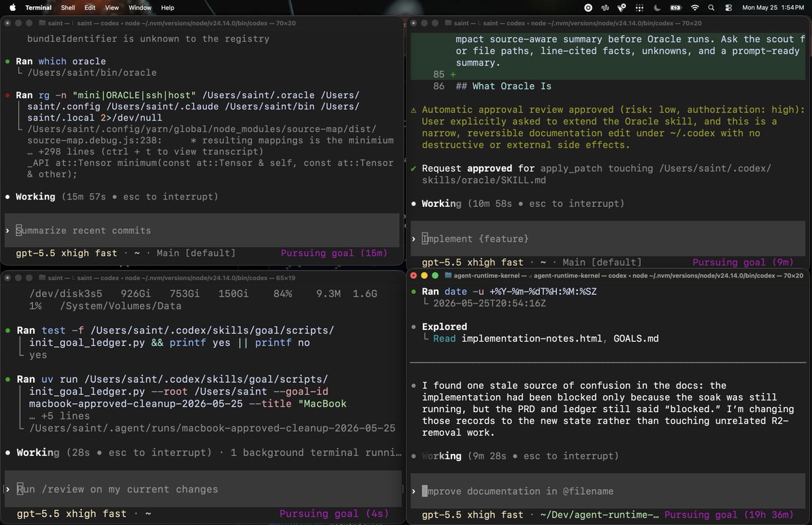Screen dimensions: 812x525
Task: Click '~/Dev/agent-runtime-…' path in status line
Action: [x=599, y=515]
